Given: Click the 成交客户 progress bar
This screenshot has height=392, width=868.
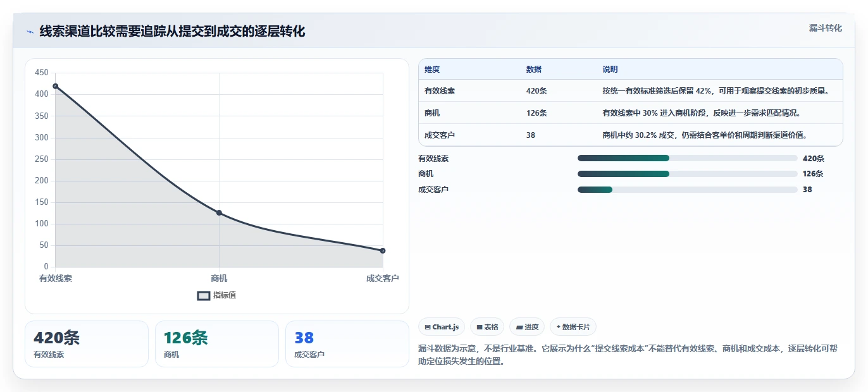Looking at the screenshot, I should (687, 189).
